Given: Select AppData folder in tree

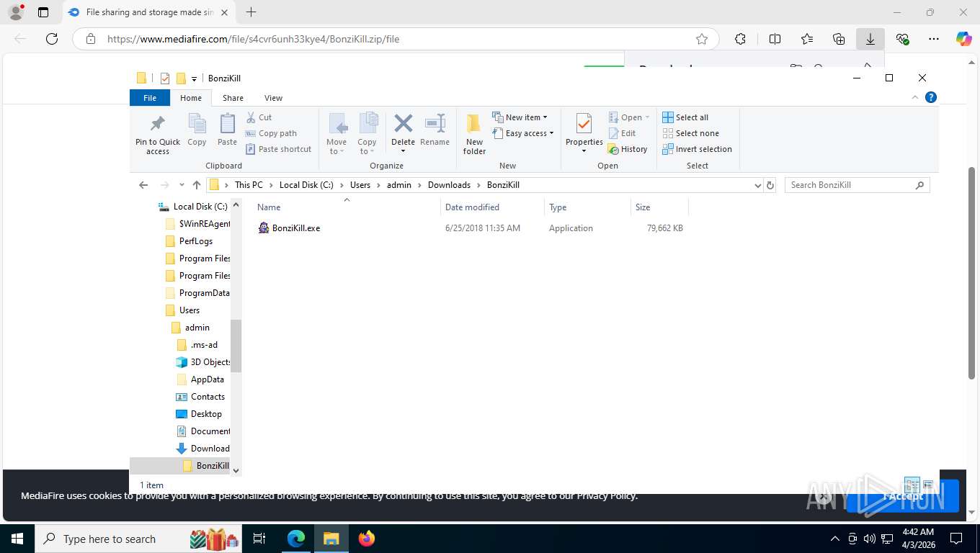Looking at the screenshot, I should coord(207,379).
